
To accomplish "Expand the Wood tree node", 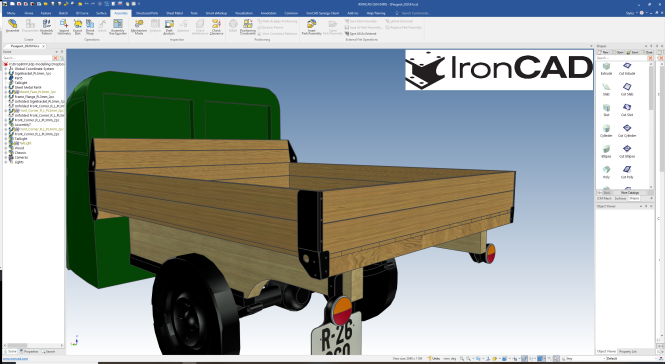I will 6,148.
